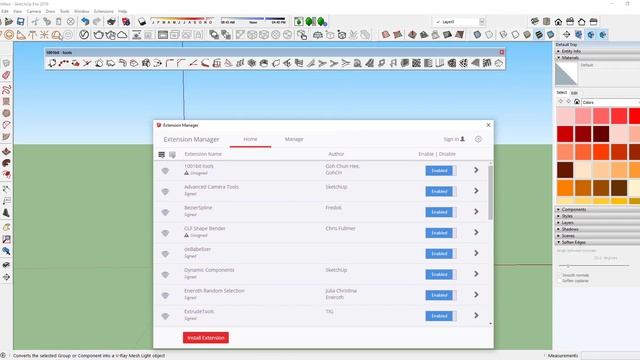
Task: Click first icon in 1001bit tools toolbar
Action: point(52,63)
